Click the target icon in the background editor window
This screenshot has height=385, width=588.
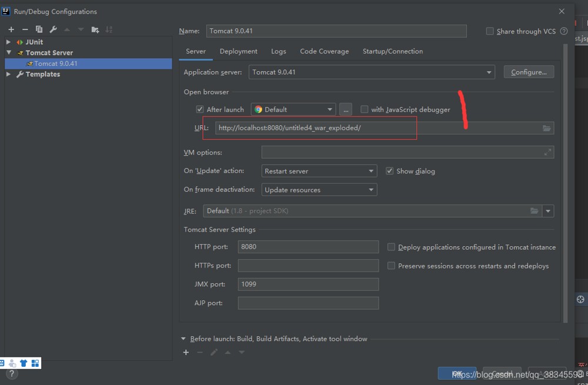[580, 299]
